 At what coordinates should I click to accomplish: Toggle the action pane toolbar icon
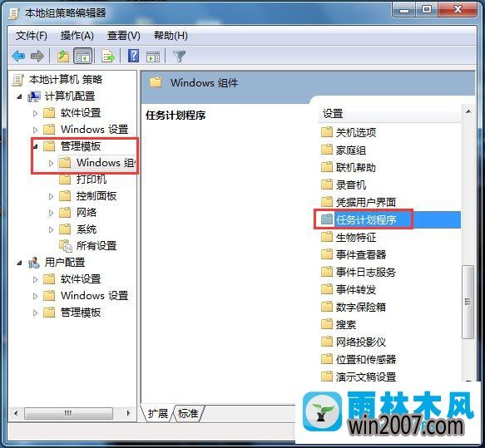pyautogui.click(x=153, y=57)
